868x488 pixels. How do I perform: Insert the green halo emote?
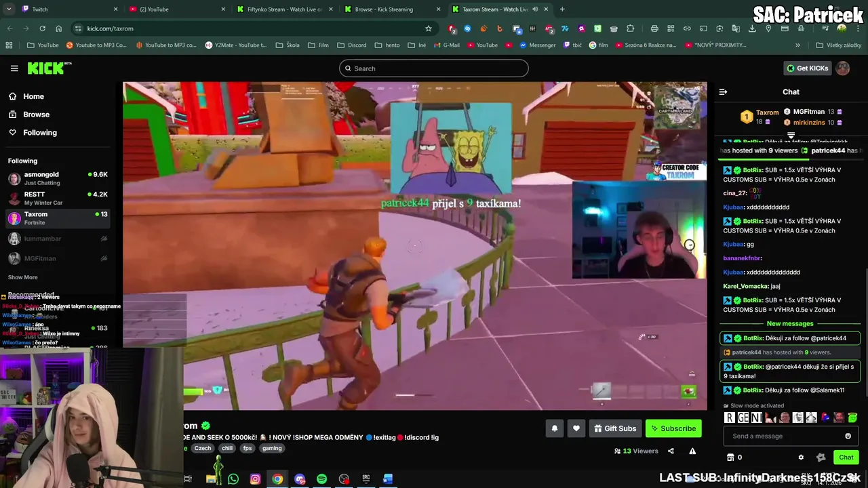[852, 418]
